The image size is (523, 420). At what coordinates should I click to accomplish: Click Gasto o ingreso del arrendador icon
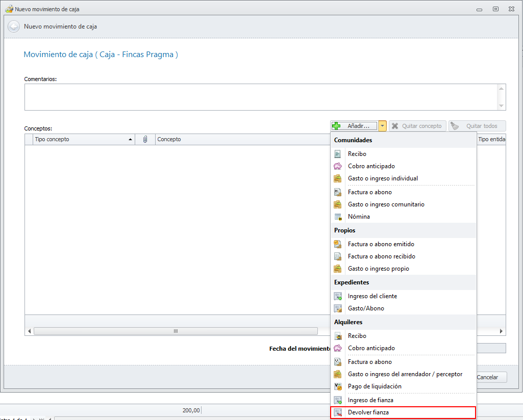pyautogui.click(x=338, y=374)
